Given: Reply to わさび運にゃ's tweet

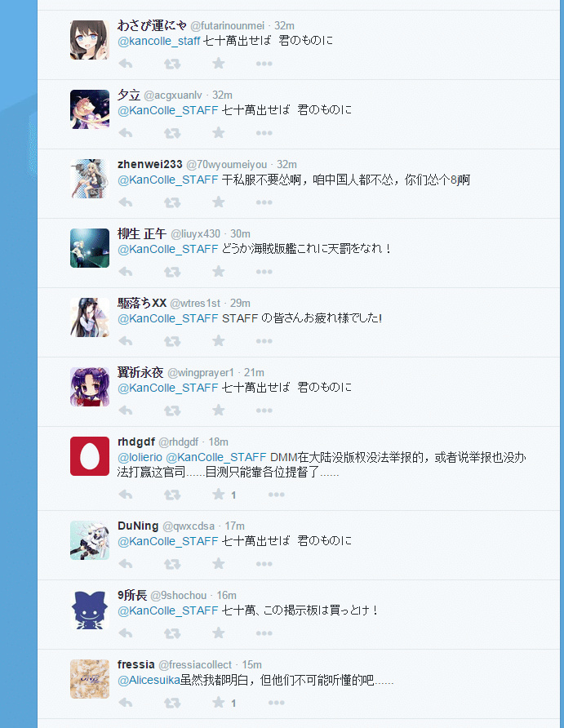Looking at the screenshot, I should (x=126, y=64).
